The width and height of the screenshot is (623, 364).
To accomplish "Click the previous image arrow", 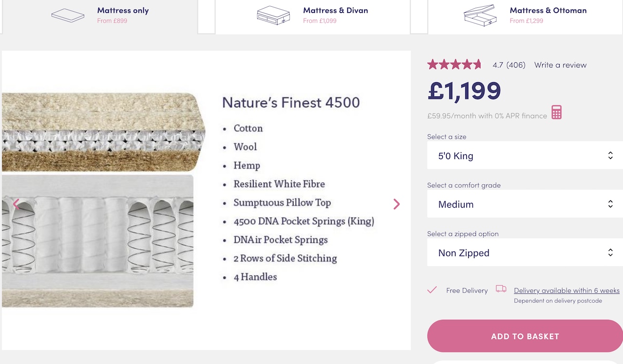I will (x=16, y=204).
